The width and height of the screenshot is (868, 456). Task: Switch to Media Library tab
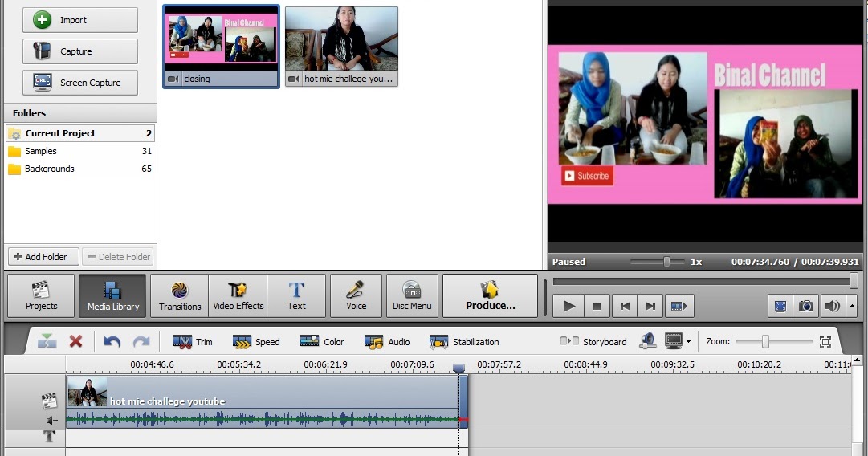tap(113, 296)
